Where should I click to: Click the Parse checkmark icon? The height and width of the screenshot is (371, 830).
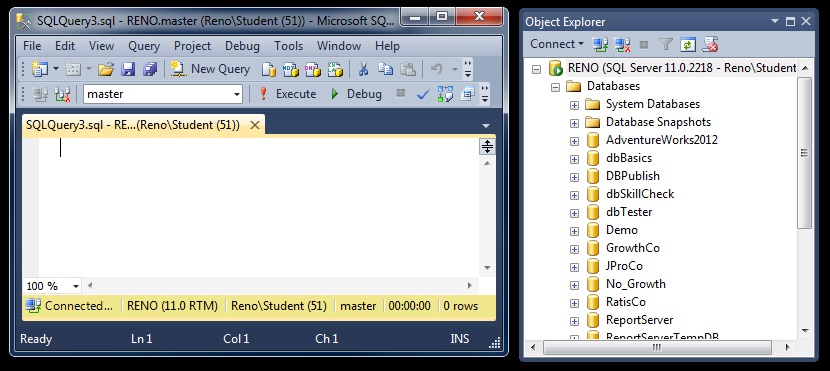click(x=423, y=95)
